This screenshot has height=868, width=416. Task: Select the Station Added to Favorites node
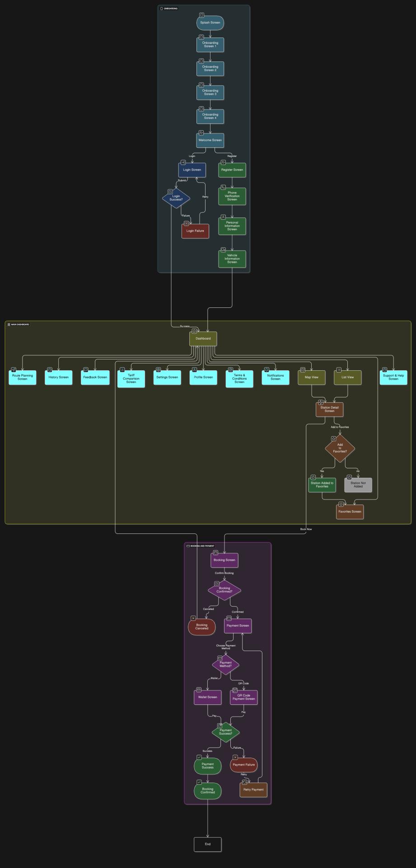(x=322, y=485)
